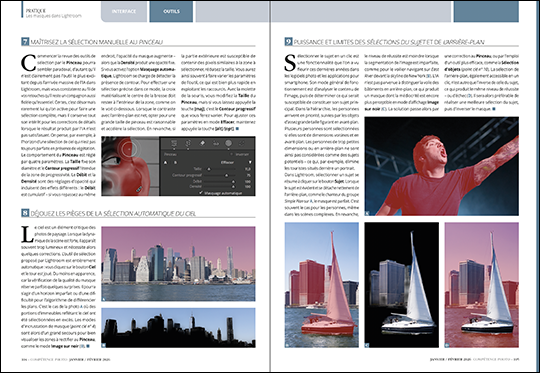540x373 pixels.
Task: Open the Interface tab
Action: (x=124, y=11)
